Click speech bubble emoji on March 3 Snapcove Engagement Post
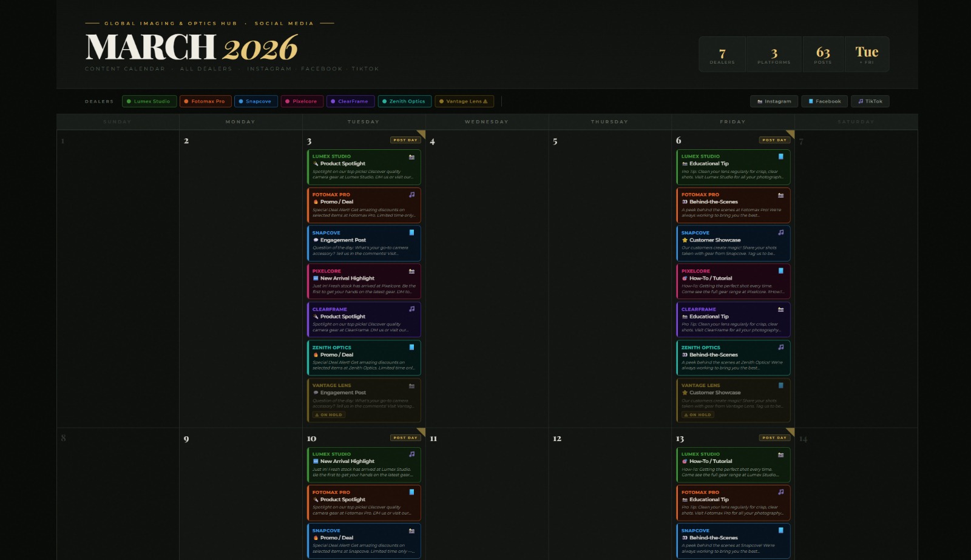This screenshot has width=971, height=560. point(316,240)
